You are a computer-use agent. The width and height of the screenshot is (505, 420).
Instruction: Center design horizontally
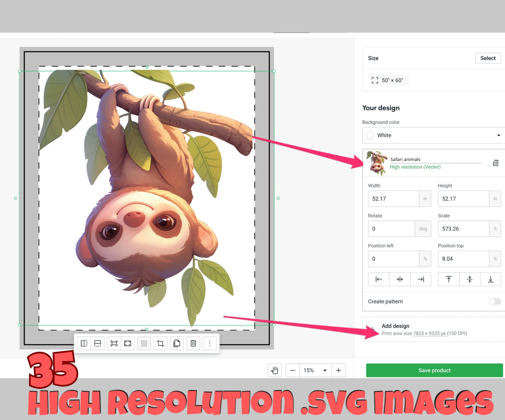tap(400, 279)
